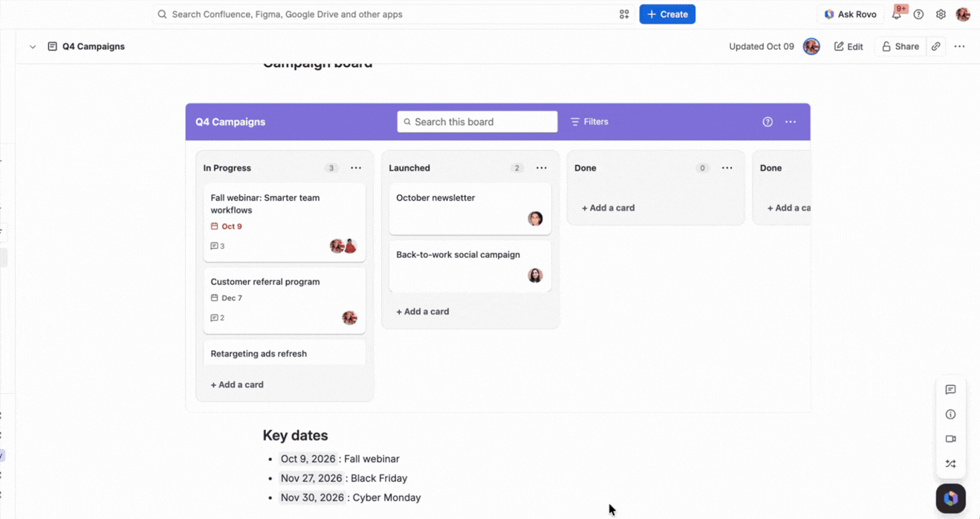Click the Nov 30, 2026 date chip
The height and width of the screenshot is (519, 980).
[312, 497]
